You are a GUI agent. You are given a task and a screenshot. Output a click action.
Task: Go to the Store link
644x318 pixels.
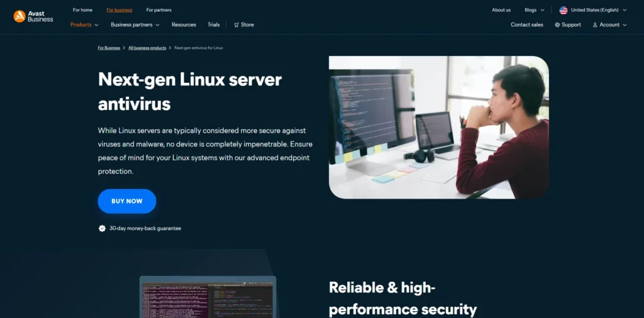click(x=247, y=25)
